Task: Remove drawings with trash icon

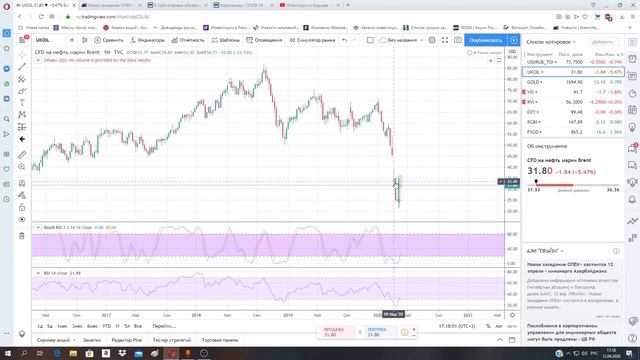Action: [x=22, y=236]
